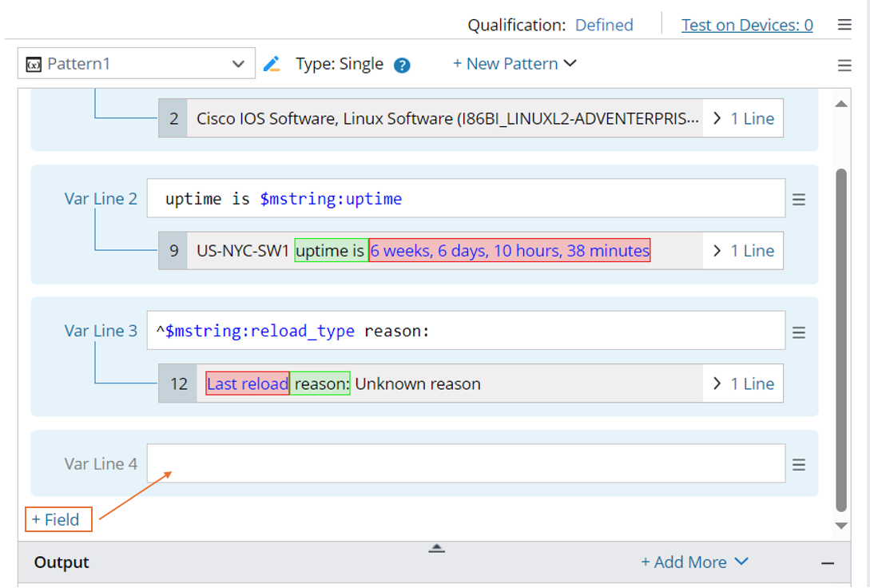
Task: Collapse the Output panel with the minus icon
Action: click(828, 563)
